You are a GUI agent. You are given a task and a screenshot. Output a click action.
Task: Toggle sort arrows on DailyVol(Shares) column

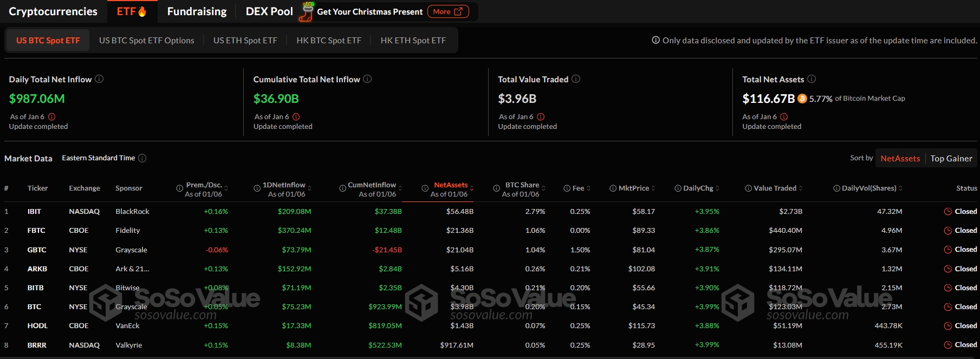pos(900,188)
